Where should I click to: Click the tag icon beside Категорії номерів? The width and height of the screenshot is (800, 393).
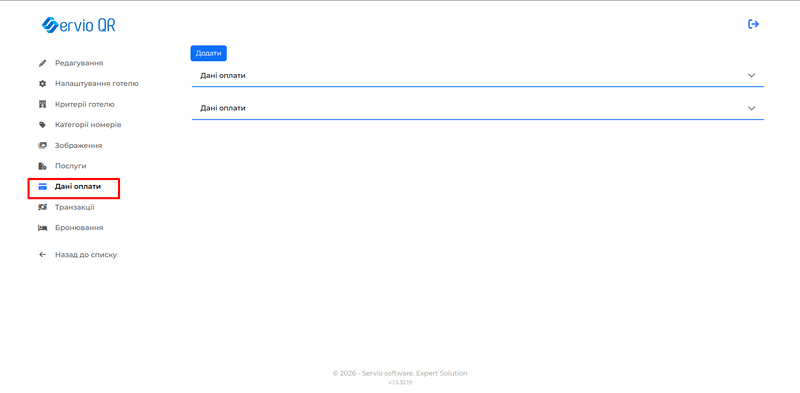click(43, 125)
